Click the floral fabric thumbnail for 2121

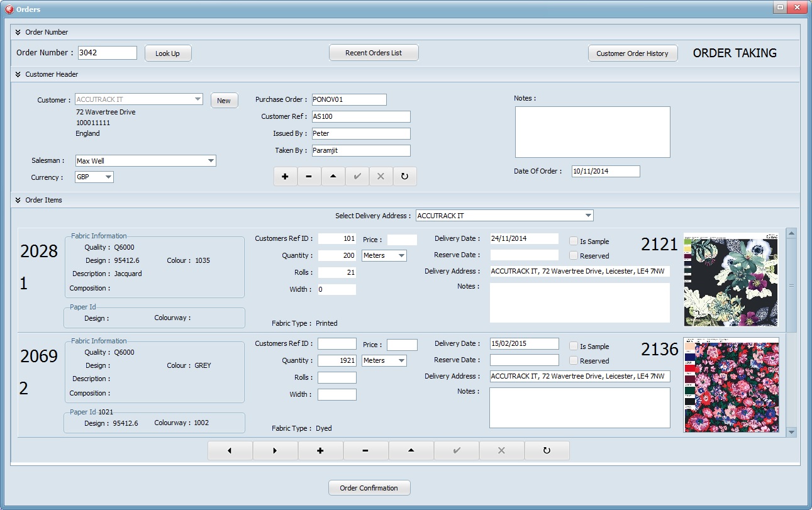point(731,279)
